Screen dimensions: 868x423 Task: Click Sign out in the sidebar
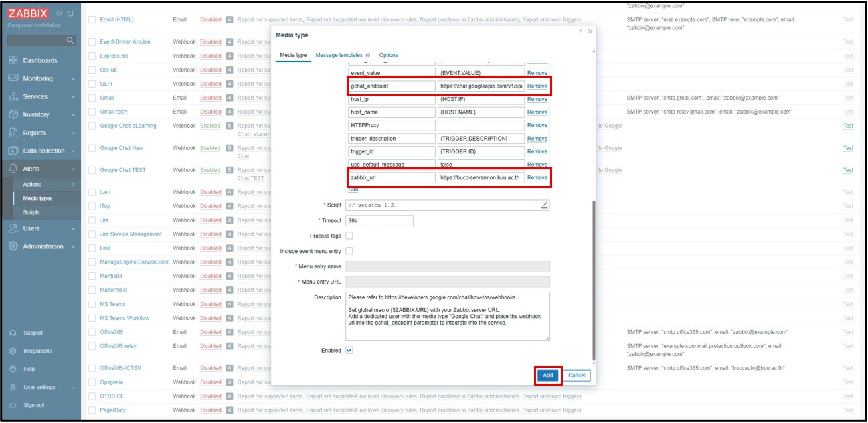click(33, 406)
